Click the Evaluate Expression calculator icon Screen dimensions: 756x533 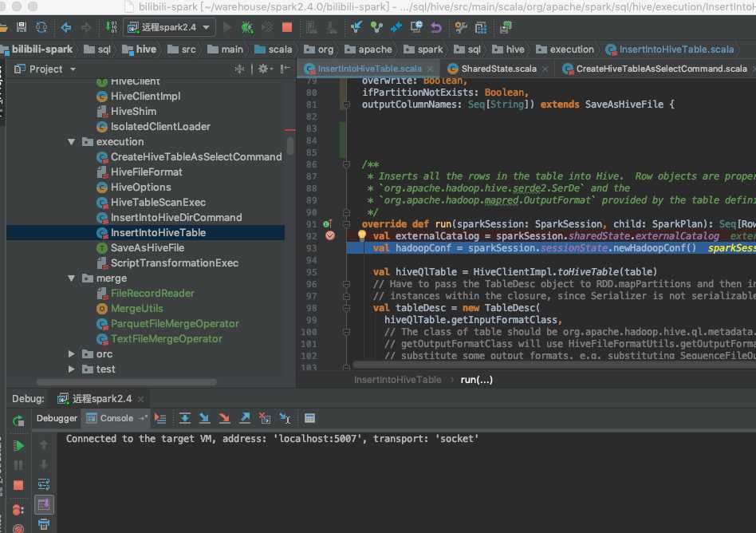tap(310, 418)
